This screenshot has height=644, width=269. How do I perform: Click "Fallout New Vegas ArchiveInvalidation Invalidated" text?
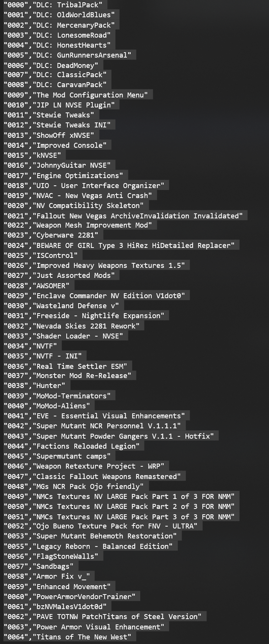[139, 216]
